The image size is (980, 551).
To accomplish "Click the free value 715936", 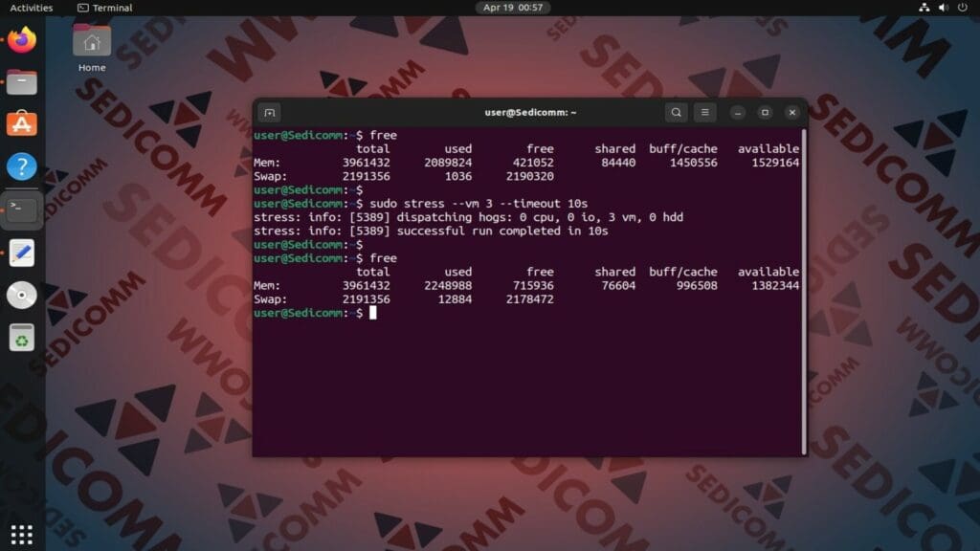I will (x=533, y=285).
